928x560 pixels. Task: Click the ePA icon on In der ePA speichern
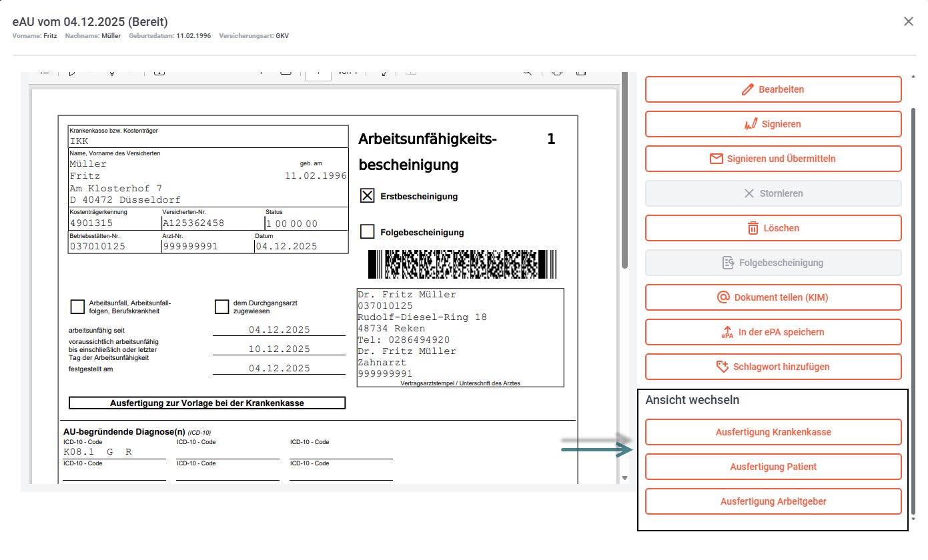tap(727, 332)
